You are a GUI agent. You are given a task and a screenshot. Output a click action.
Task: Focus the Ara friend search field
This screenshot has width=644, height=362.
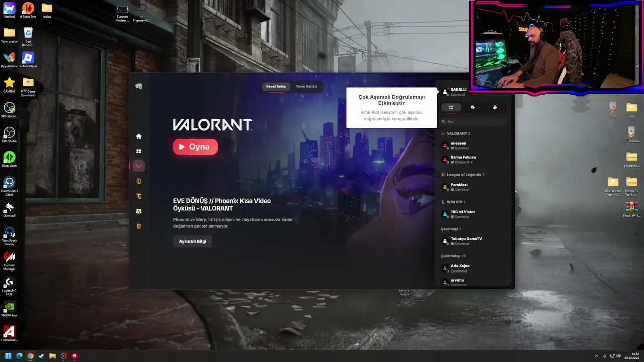(473, 121)
